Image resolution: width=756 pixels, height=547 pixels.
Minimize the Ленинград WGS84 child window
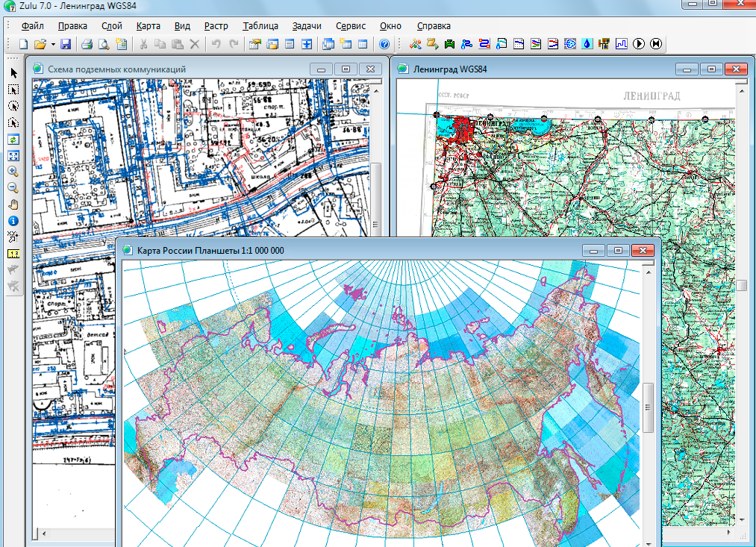click(x=687, y=69)
